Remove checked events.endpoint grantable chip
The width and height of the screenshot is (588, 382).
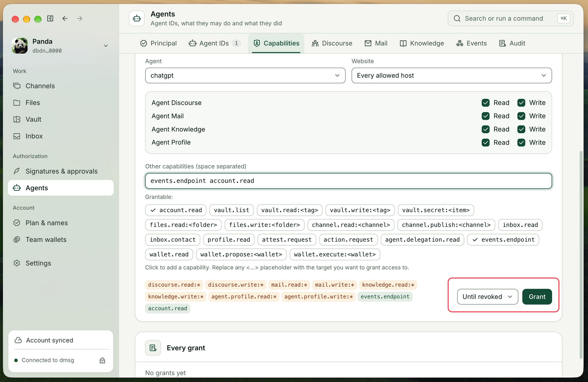point(503,239)
